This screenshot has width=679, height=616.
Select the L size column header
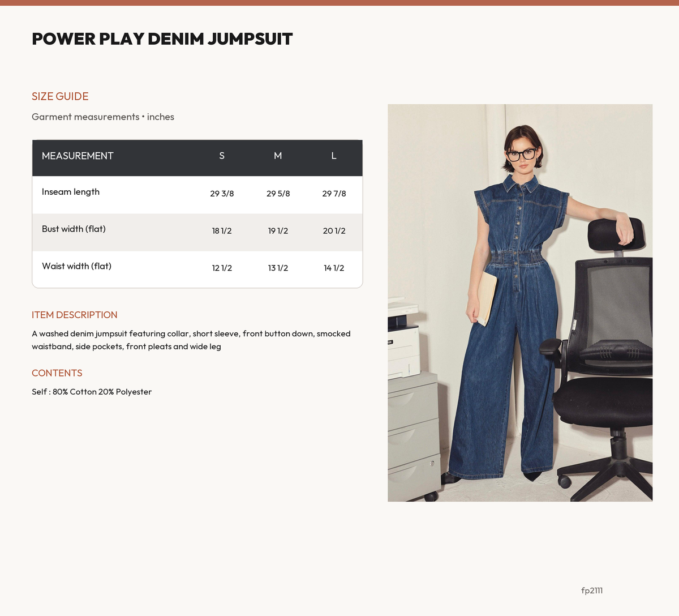pos(334,156)
